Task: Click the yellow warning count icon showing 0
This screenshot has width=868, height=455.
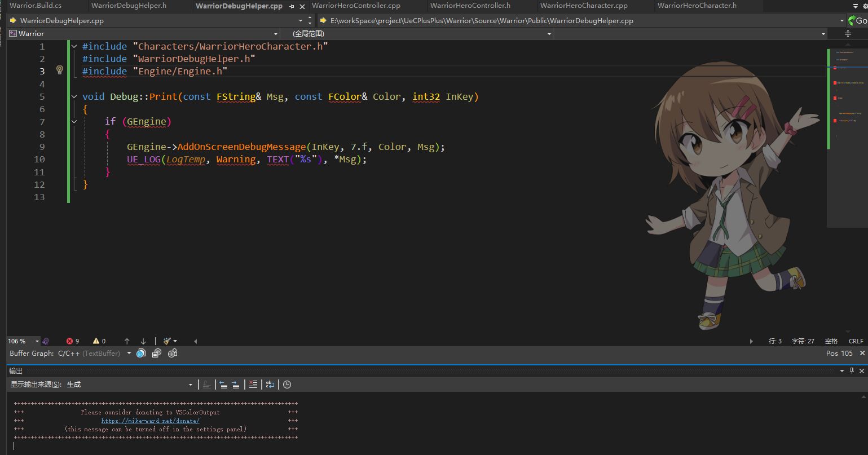Action: tap(96, 341)
